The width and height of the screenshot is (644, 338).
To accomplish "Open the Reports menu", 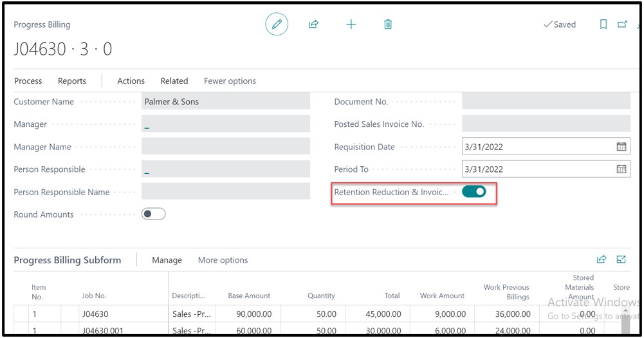I will pos(72,81).
